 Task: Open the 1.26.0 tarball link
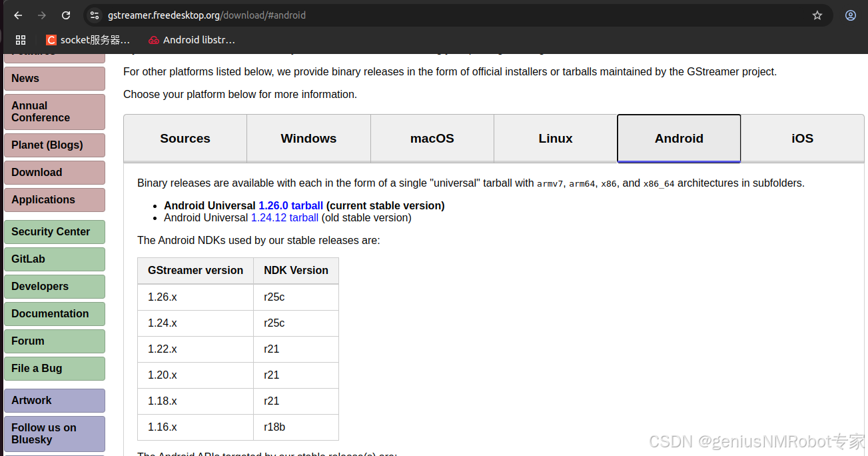[290, 205]
